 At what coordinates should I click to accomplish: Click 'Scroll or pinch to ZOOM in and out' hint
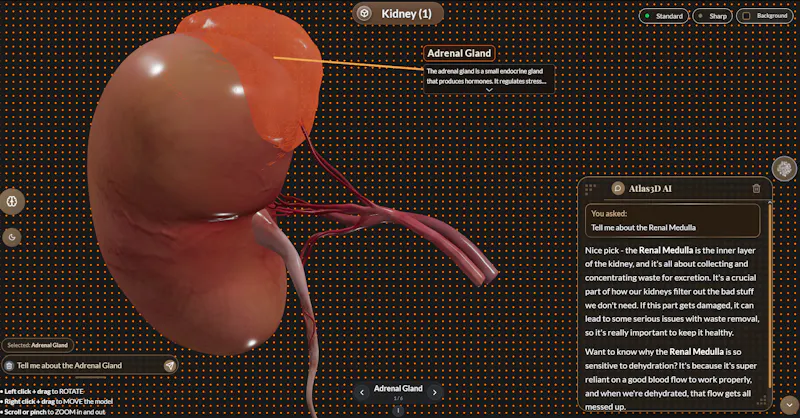[x=54, y=412]
